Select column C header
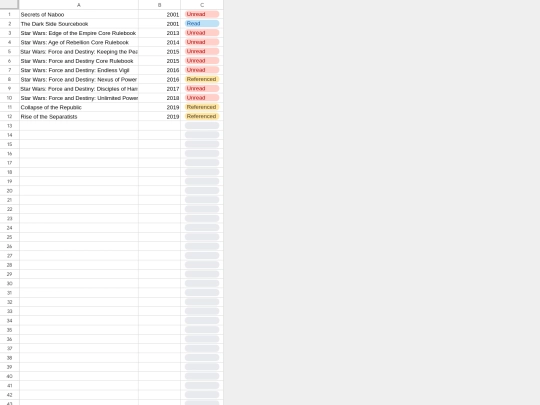This screenshot has width=540, height=405. [x=202, y=5]
